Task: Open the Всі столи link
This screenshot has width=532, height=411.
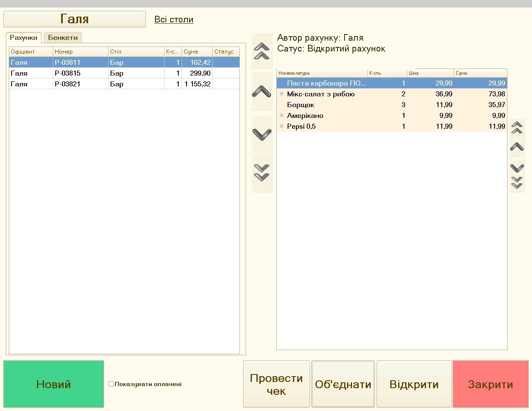Action: (x=174, y=20)
